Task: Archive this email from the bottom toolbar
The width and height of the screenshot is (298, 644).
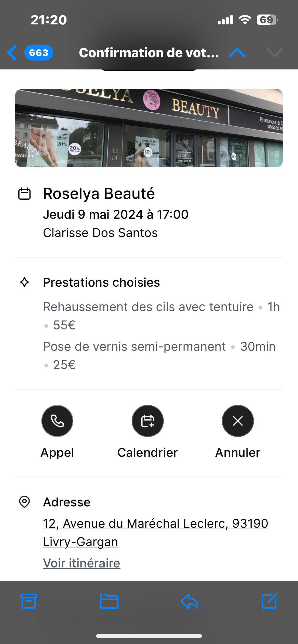Action: click(x=29, y=601)
